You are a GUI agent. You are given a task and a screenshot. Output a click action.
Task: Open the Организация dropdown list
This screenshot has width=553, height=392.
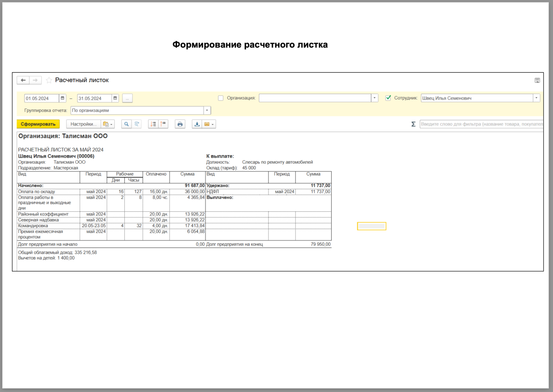[x=374, y=98]
